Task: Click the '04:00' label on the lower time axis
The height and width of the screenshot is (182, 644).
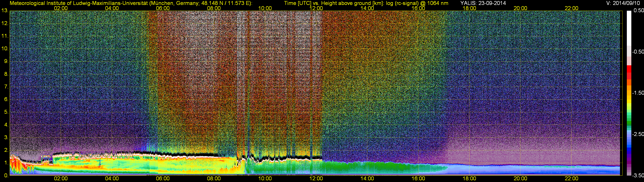Action: point(112,179)
